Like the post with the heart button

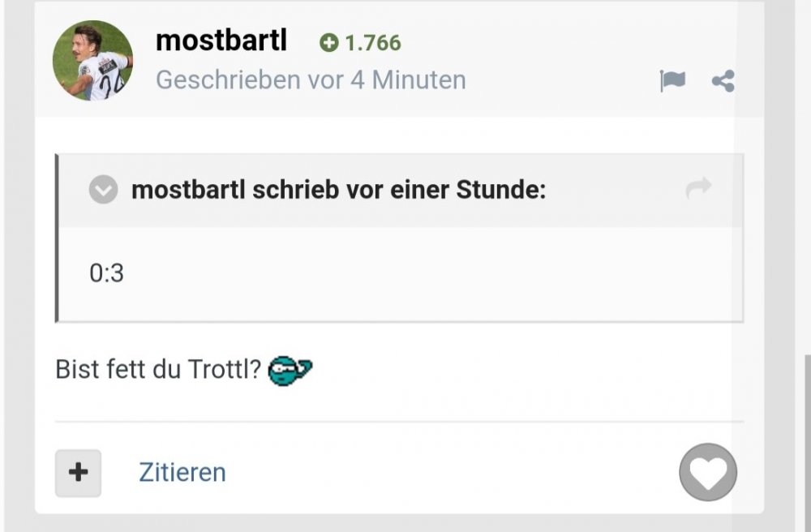click(708, 472)
